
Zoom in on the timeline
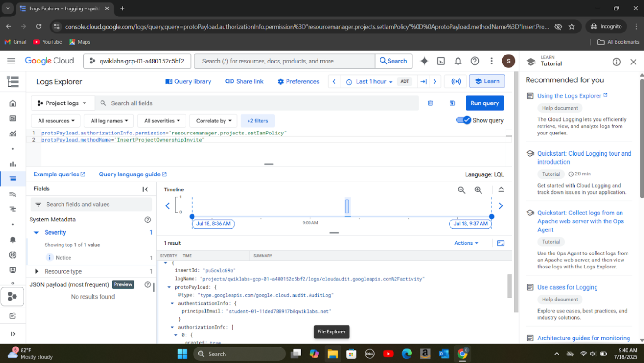click(478, 190)
